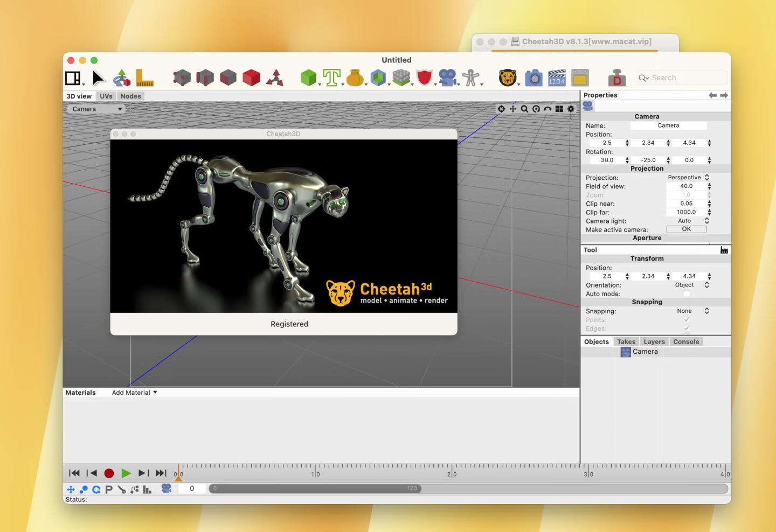Click the viewport zoom magnifier icon
776x532 pixels.
tap(524, 109)
